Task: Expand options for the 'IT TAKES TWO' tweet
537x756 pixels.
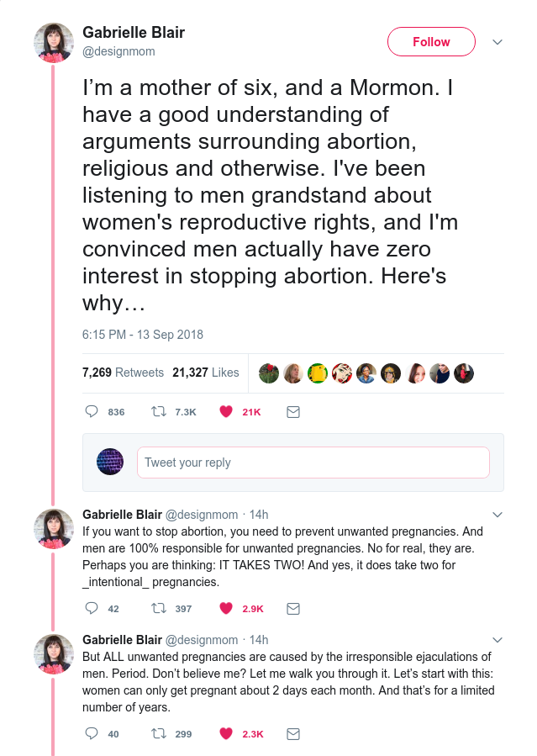Action: pos(497,515)
